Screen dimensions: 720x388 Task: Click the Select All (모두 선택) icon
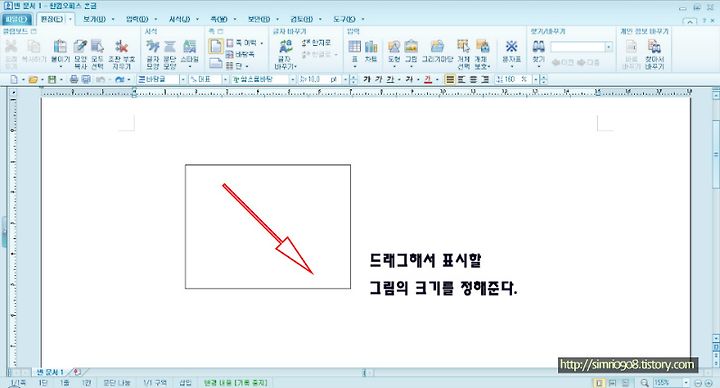point(97,47)
